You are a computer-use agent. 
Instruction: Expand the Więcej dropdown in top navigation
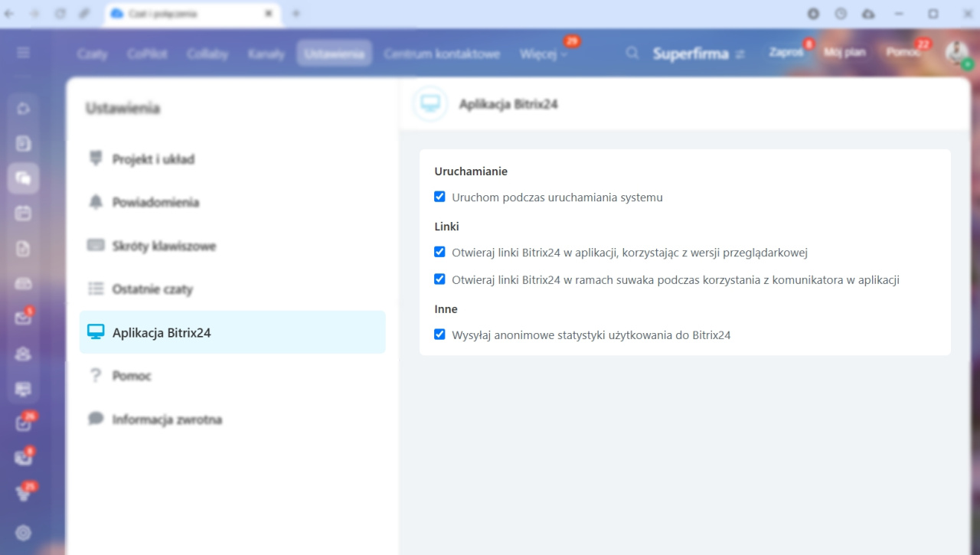(x=544, y=54)
